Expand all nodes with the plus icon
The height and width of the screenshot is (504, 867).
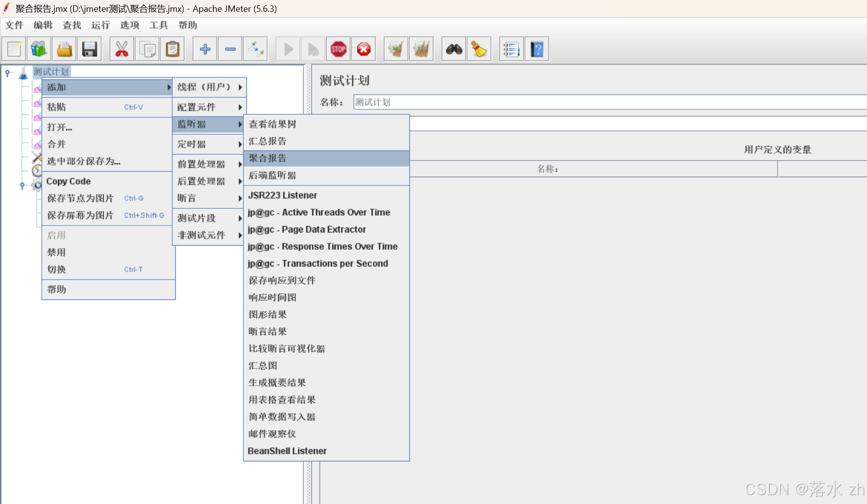[x=205, y=49]
